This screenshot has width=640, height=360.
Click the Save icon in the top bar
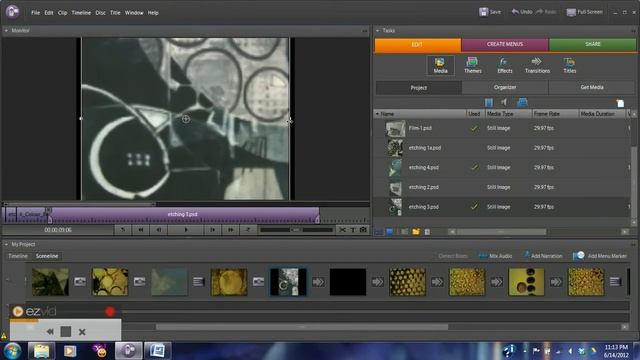pyautogui.click(x=483, y=12)
